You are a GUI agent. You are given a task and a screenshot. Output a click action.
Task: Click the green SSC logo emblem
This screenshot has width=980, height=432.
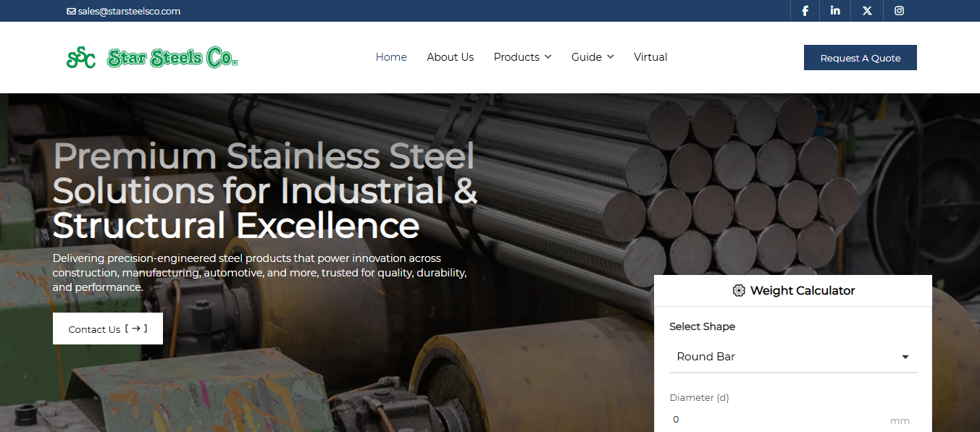point(81,57)
